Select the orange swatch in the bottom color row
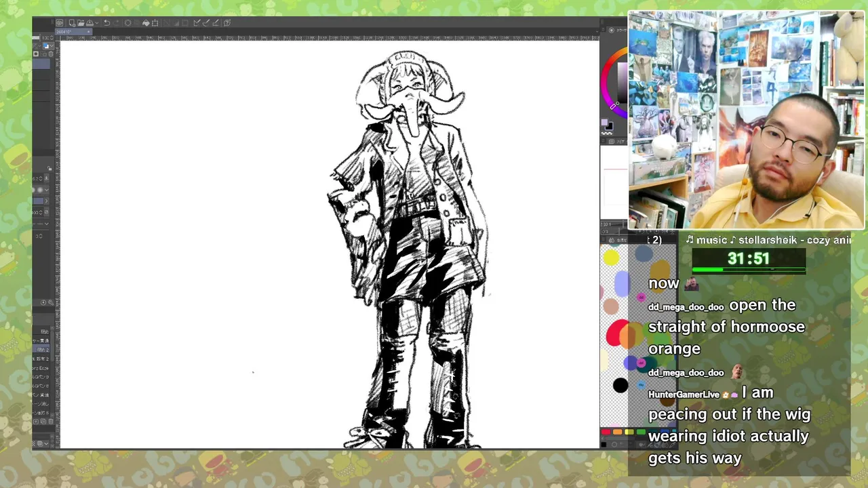Screen dimensions: 868x488 (618, 432)
